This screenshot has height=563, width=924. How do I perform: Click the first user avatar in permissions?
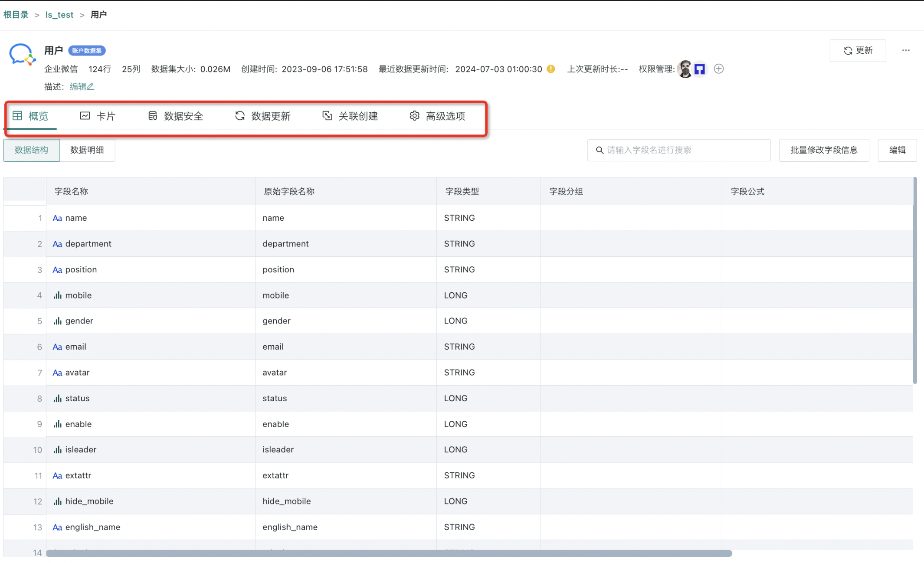(685, 69)
